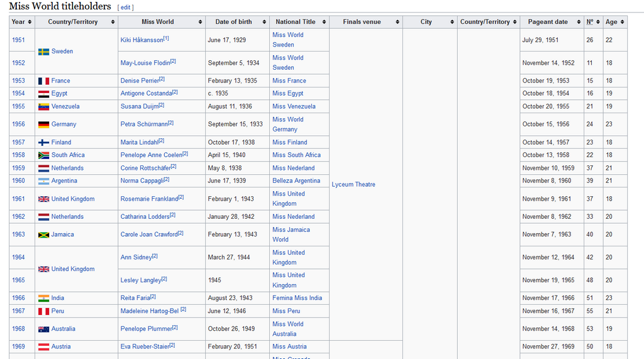Open Petra Schürmann's page
This screenshot has width=644, height=359.
point(144,124)
